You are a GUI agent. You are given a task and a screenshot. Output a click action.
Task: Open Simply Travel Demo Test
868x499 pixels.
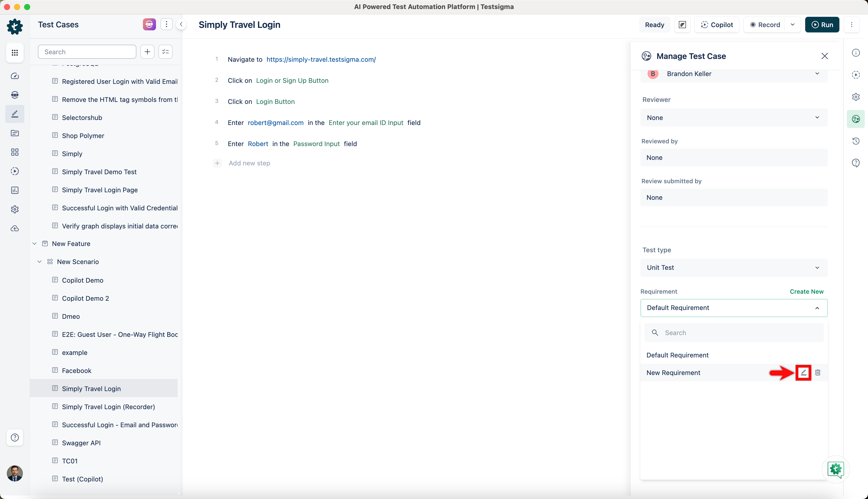click(99, 172)
